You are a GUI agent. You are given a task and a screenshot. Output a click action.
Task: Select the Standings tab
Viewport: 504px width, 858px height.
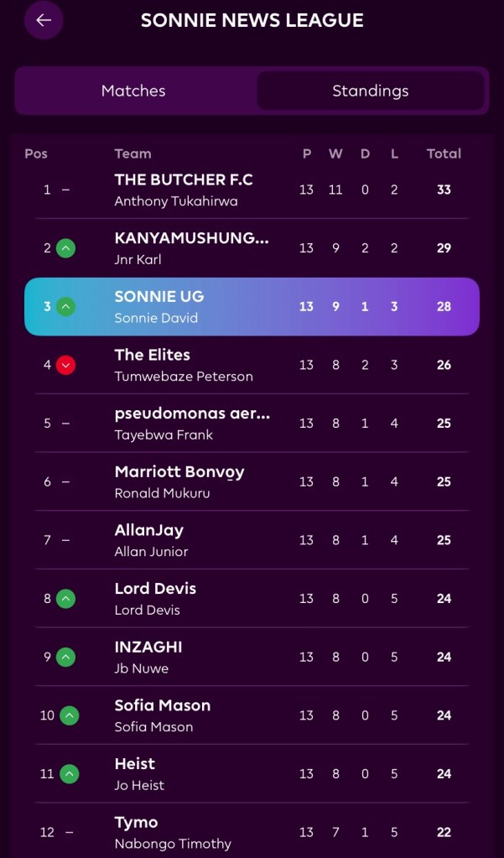click(370, 91)
